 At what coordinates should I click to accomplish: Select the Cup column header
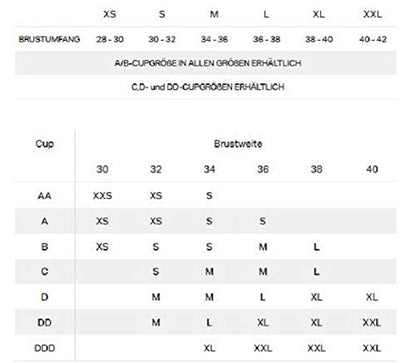(x=45, y=144)
